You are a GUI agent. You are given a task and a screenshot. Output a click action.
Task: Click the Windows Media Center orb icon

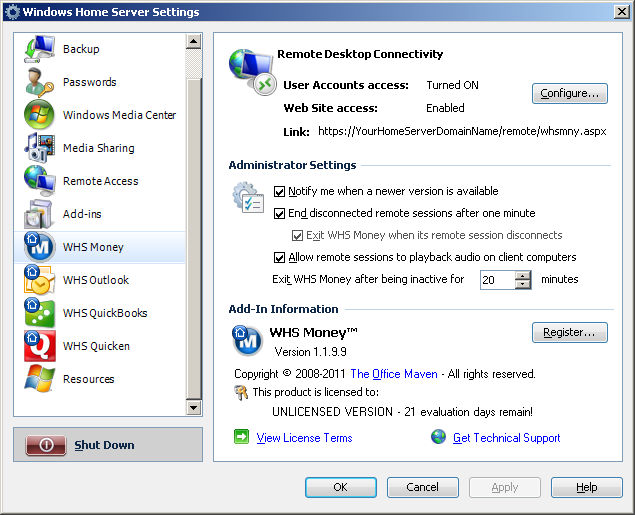39,115
